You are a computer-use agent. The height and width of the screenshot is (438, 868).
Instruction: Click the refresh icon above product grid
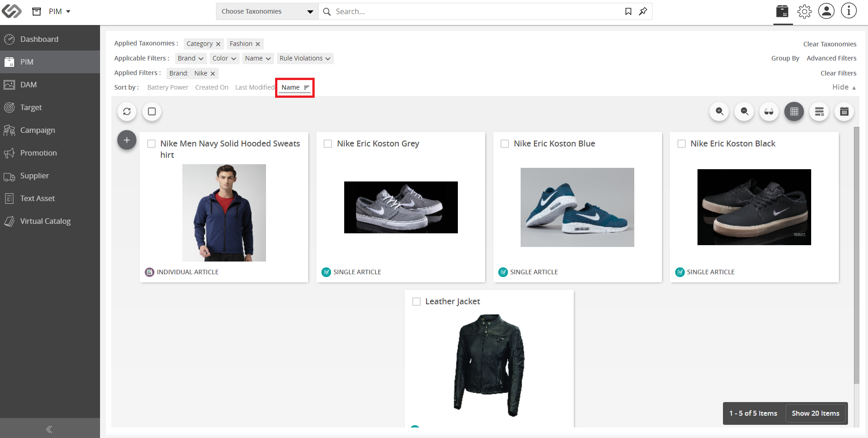[127, 111]
